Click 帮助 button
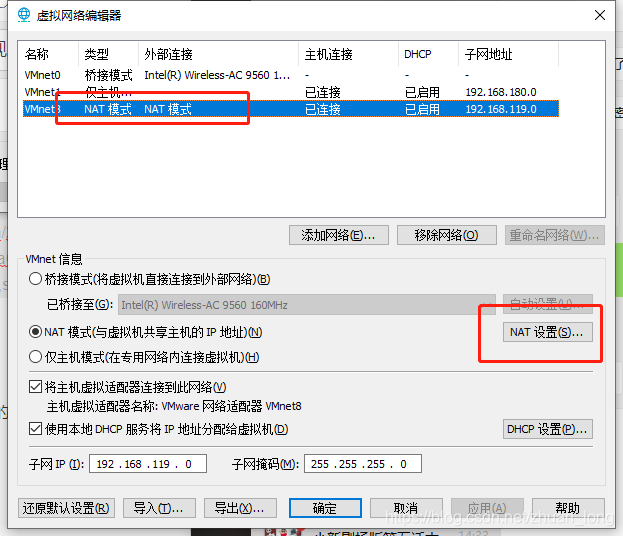Image resolution: width=623 pixels, height=536 pixels. 568,508
